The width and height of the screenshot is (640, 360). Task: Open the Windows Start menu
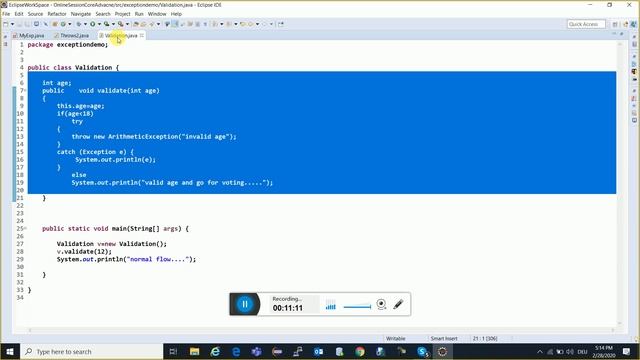coord(10,351)
